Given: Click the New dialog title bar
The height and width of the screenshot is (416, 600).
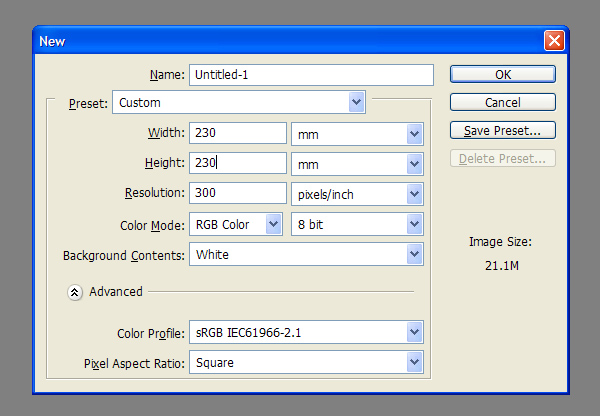Looking at the screenshot, I should click(x=289, y=41).
